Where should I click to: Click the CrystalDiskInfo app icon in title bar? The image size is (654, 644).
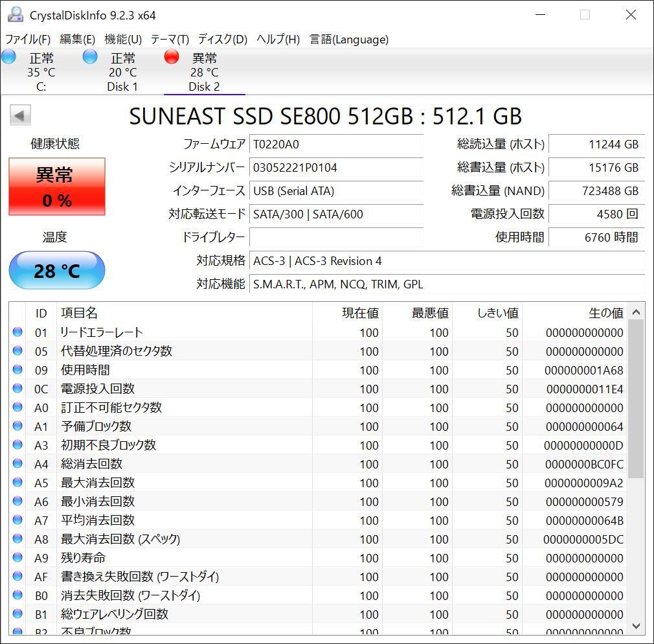tap(16, 15)
